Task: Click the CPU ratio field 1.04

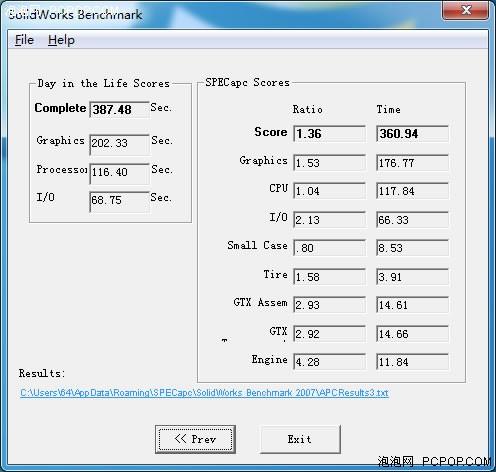Action: click(x=329, y=191)
